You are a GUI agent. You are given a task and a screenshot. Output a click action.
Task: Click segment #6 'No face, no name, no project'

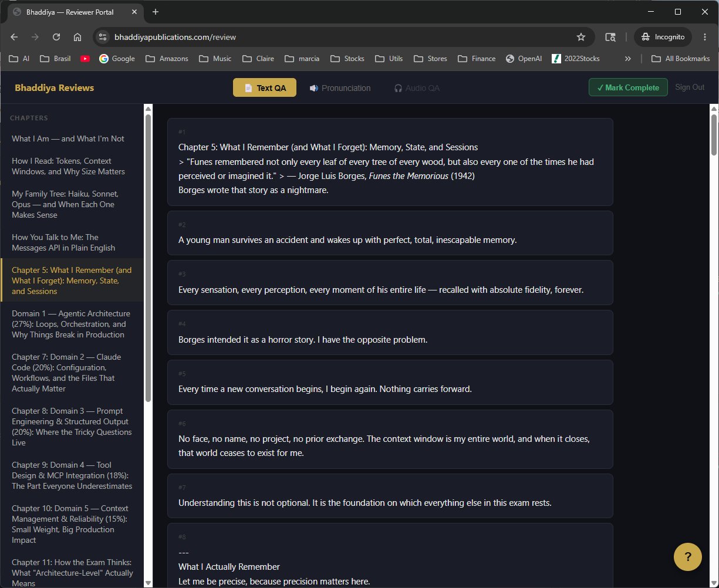390,439
